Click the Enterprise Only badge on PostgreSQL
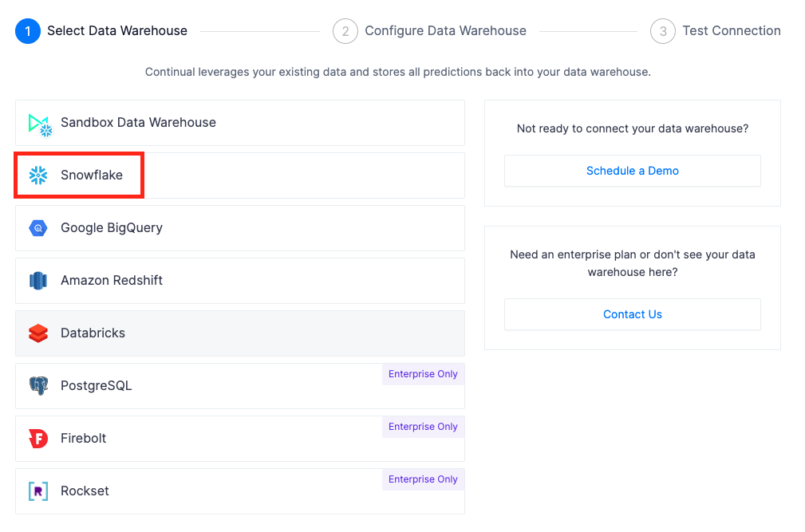The height and width of the screenshot is (532, 805). pos(423,374)
